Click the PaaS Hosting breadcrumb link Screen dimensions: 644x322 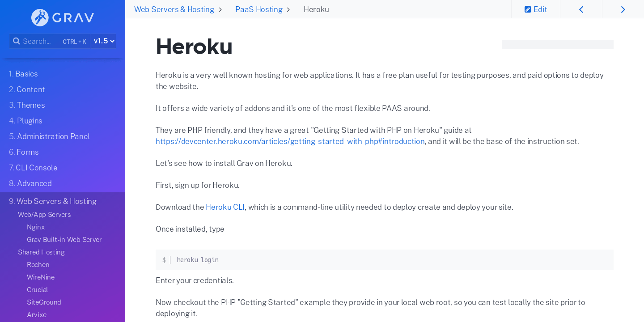click(x=259, y=9)
